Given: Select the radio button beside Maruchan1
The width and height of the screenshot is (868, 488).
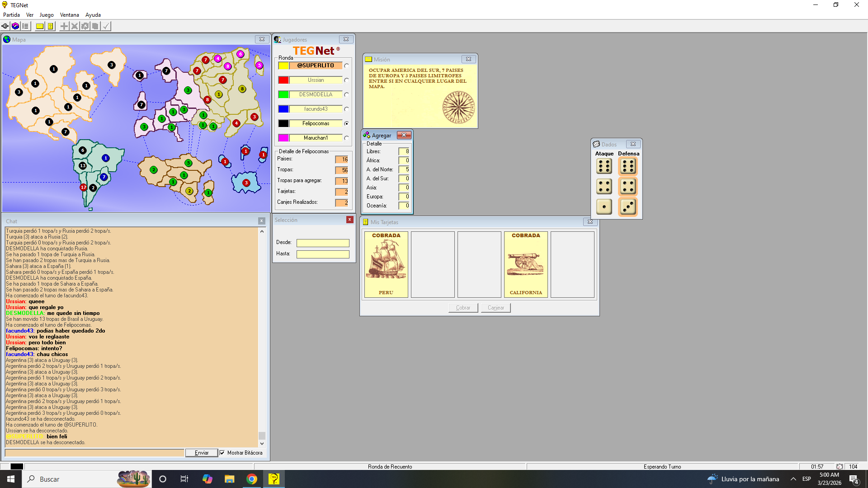Looking at the screenshot, I should point(346,138).
